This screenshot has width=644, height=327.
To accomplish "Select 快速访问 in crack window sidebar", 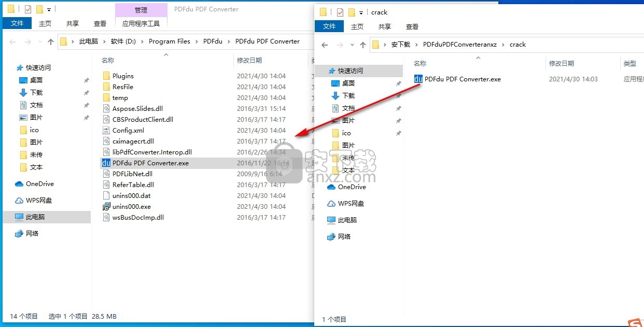I will [x=359, y=71].
